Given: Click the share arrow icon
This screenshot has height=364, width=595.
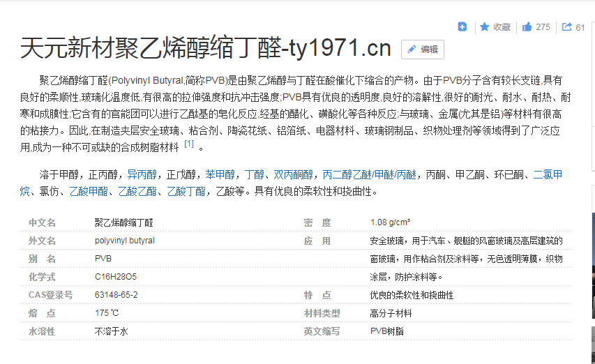Looking at the screenshot, I should [566, 27].
